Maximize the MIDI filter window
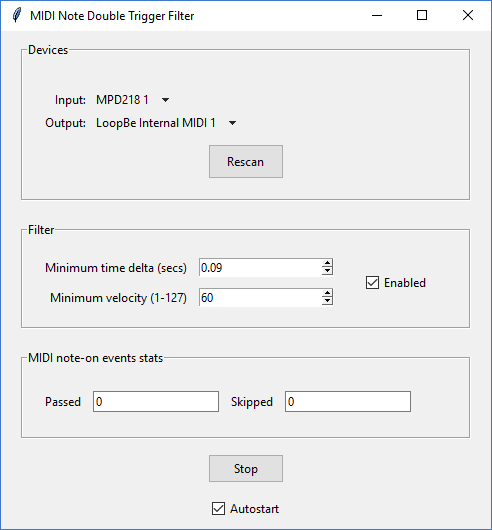 pos(422,16)
